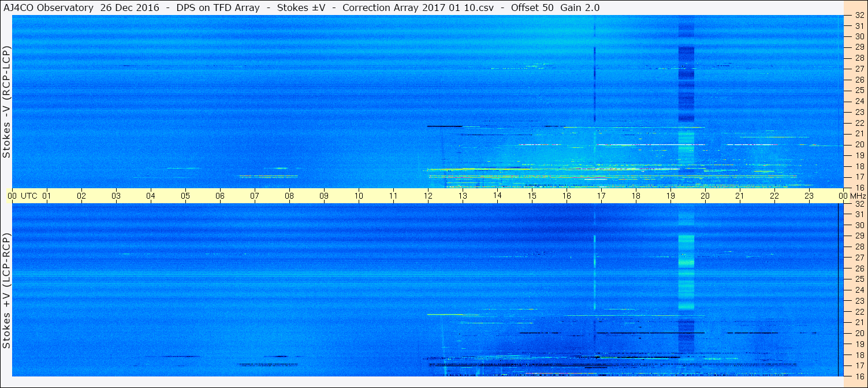This screenshot has width=868, height=388.
Task: Click the 'Gain 2.0' value in the header
Action: [580, 8]
